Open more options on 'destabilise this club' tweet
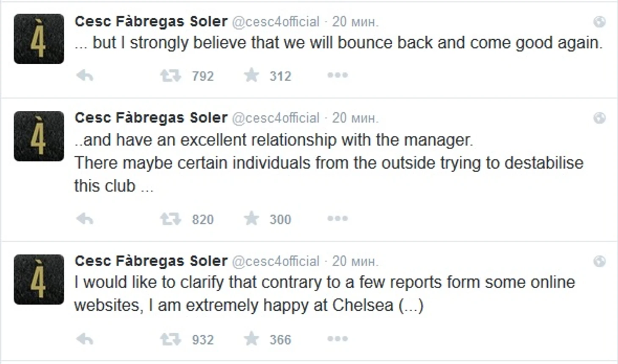Image resolution: width=618 pixels, height=364 pixels. pos(337,219)
